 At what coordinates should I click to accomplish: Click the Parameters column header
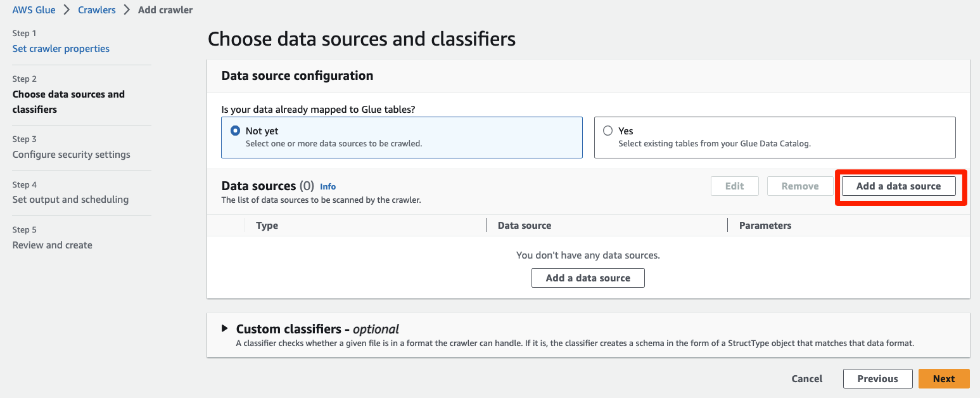coord(765,226)
